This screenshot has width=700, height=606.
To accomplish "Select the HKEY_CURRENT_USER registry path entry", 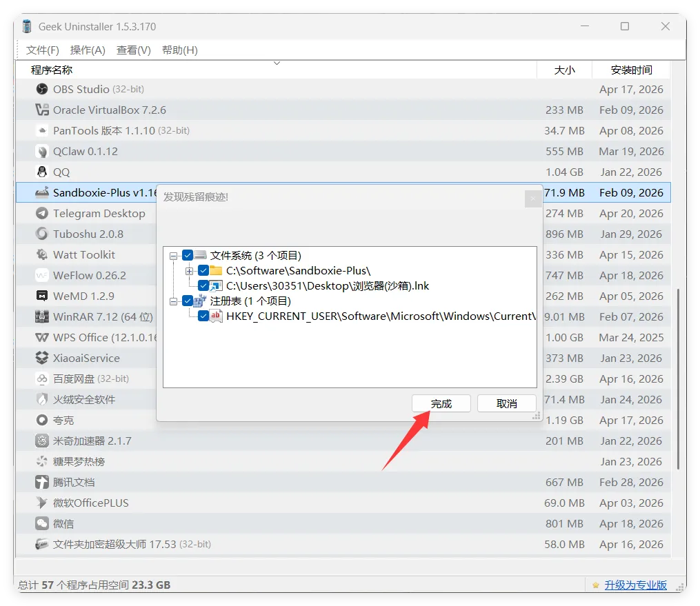I will coord(381,316).
